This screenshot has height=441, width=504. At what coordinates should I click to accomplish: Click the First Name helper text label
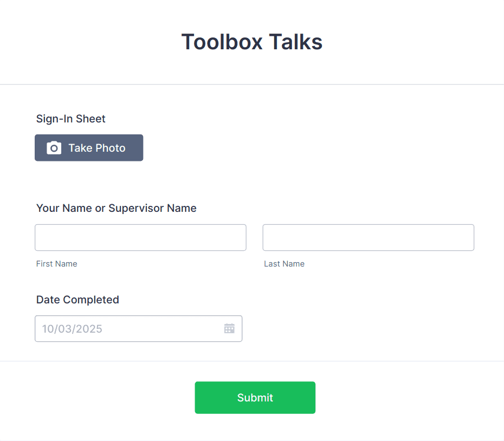coord(56,264)
